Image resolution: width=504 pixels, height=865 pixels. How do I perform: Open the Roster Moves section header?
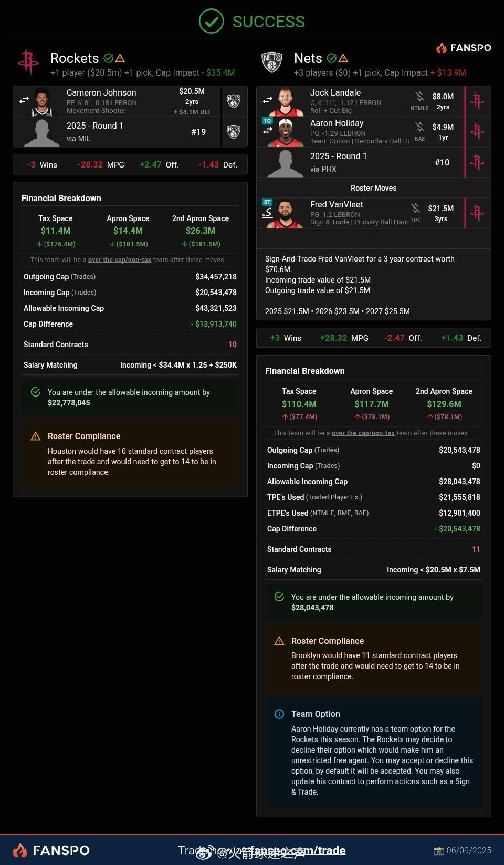pos(374,188)
